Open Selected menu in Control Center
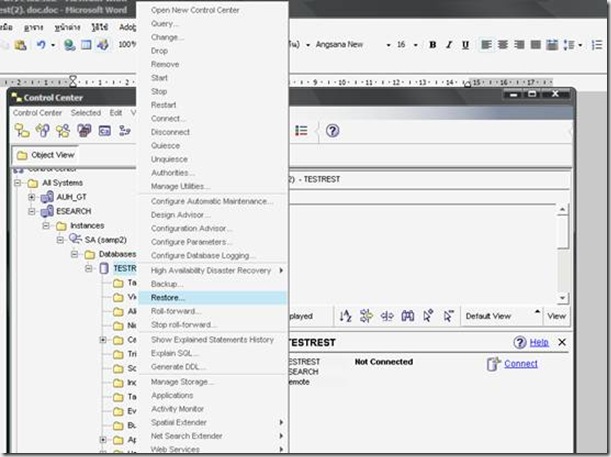The height and width of the screenshot is (457, 611). pyautogui.click(x=86, y=113)
